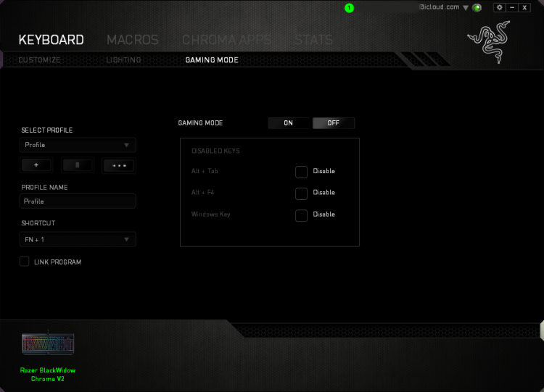Screen dimensions: 544x392
Task: Toggle the Link Program checkbox
Action: pos(24,262)
